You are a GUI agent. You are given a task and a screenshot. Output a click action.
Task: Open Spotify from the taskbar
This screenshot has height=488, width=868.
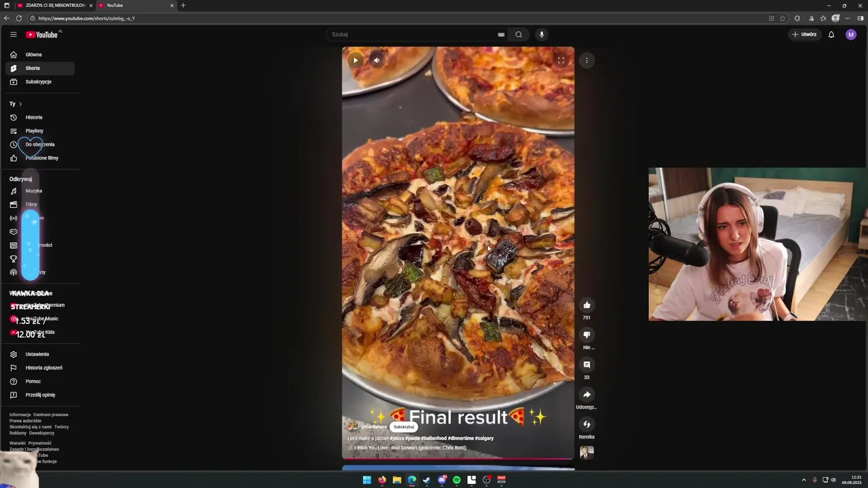tap(456, 480)
